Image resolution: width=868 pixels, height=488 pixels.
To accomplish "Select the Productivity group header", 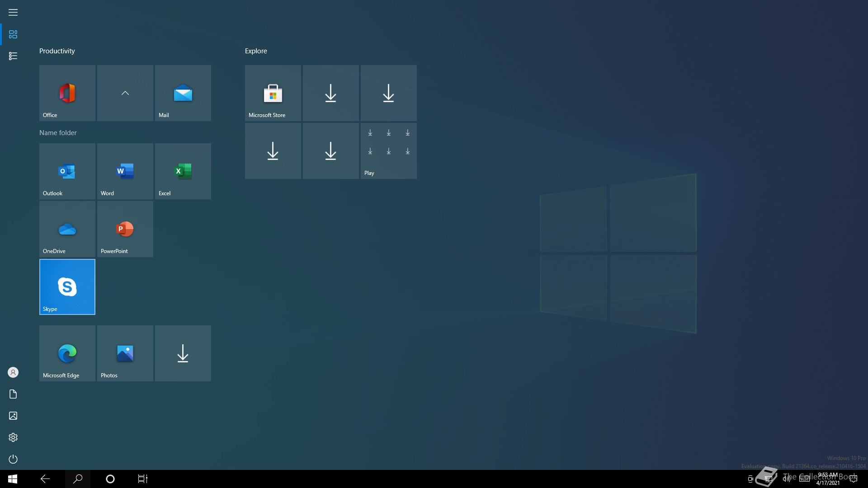I will click(57, 51).
